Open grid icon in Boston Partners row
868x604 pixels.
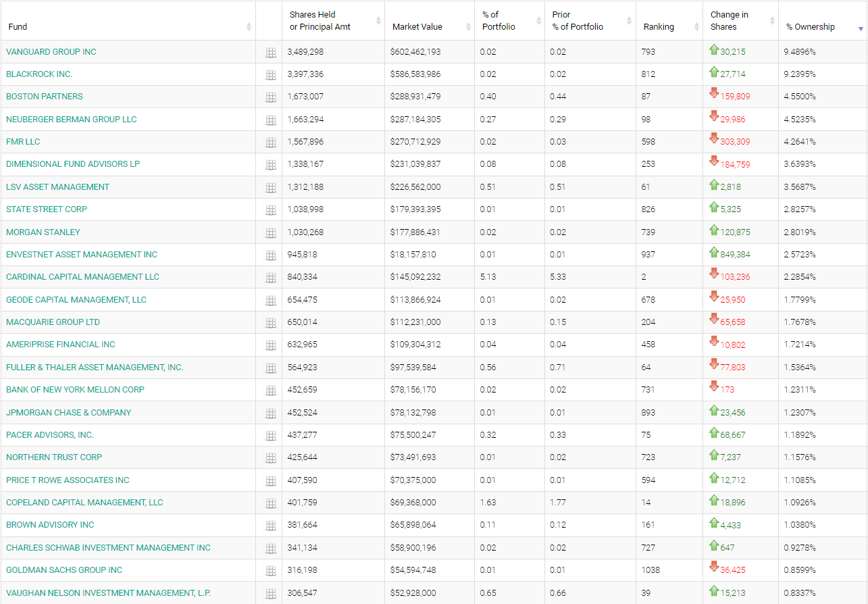pos(271,97)
